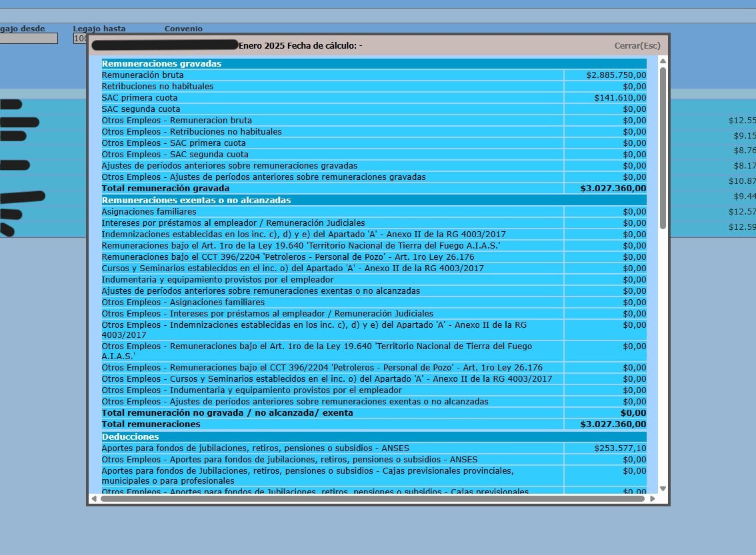Click the horizontal scrollbar left arrow

(x=94, y=498)
